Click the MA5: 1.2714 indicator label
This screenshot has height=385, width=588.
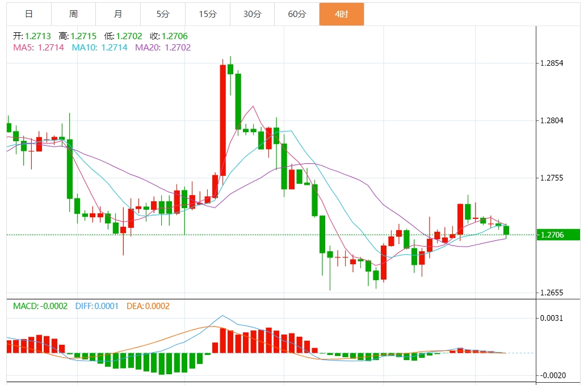point(39,48)
